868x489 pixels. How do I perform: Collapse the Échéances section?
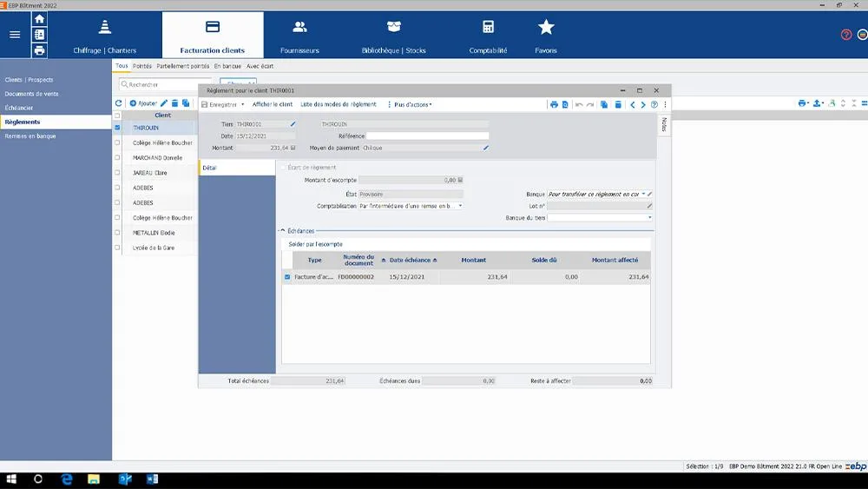(x=282, y=230)
